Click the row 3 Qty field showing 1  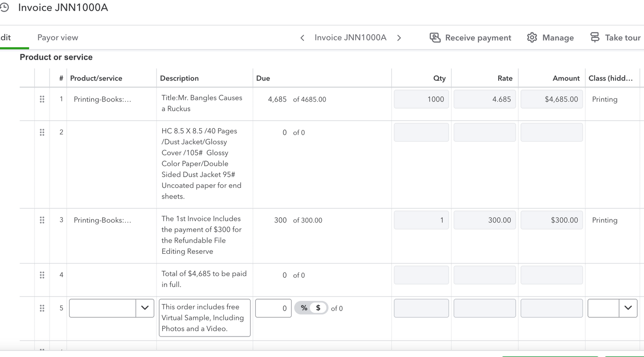tap(421, 220)
